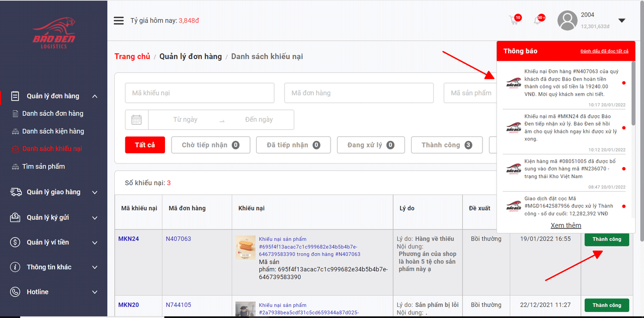Click Đánh dấu đã đọc tất cả link
The height and width of the screenshot is (318, 644).
coord(604,51)
